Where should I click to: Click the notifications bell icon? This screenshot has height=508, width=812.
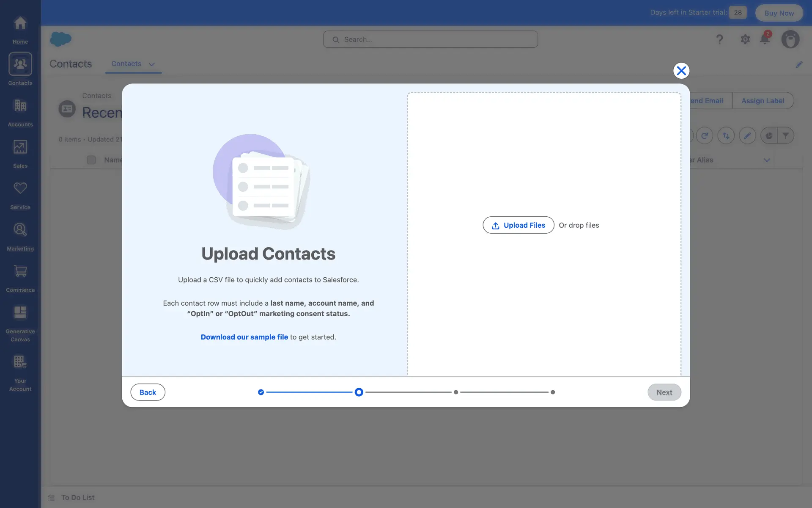[x=765, y=39]
